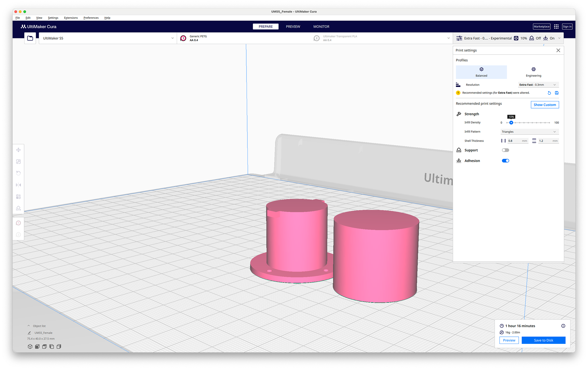
Task: Switch to MONITOR stage tab
Action: 321,27
